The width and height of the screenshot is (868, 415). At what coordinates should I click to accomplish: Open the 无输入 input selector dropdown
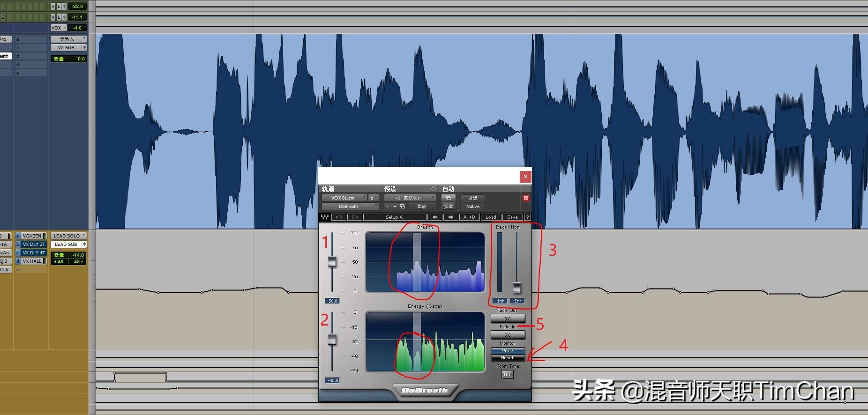(68, 39)
